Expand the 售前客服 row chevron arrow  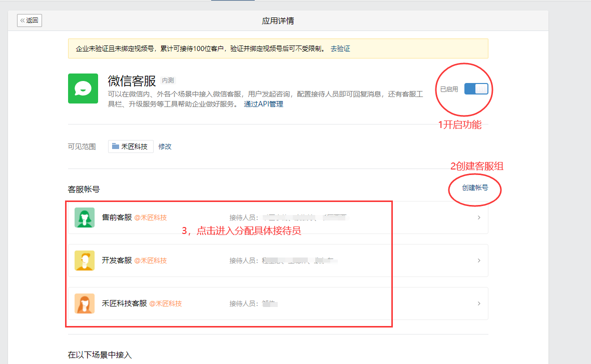pyautogui.click(x=479, y=217)
